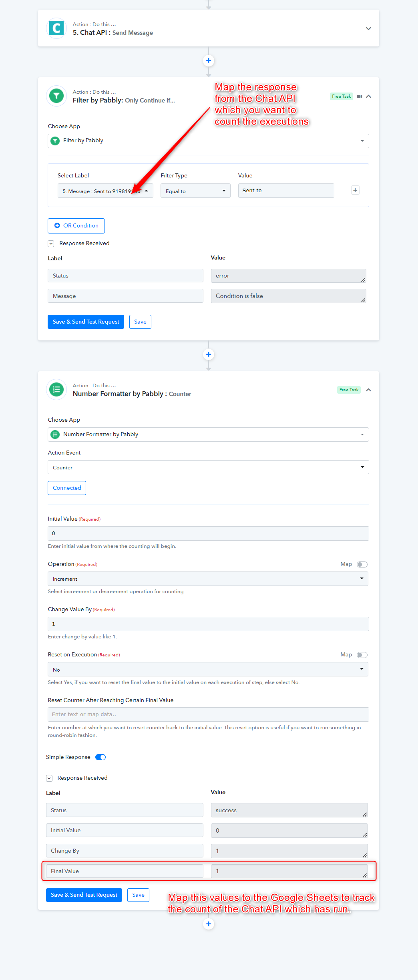Image resolution: width=418 pixels, height=980 pixels.
Task: Open Choose App dropdown showing Number Formatter
Action: click(x=208, y=435)
